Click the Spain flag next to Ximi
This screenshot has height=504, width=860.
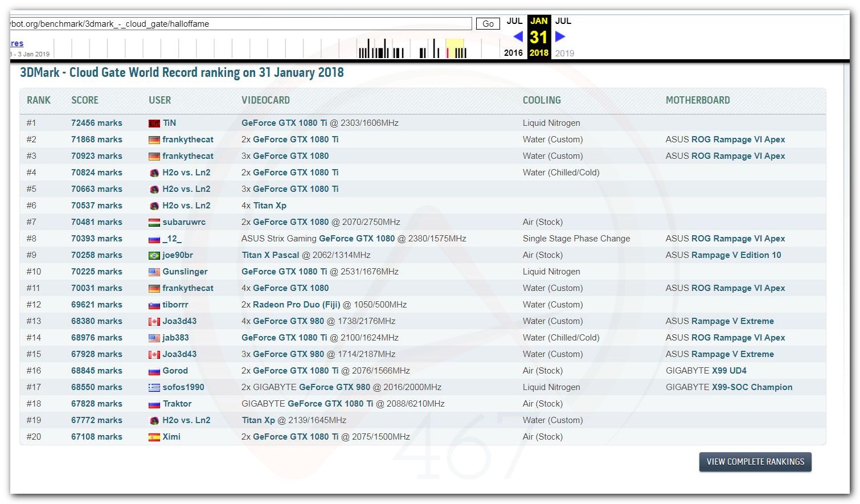point(154,437)
